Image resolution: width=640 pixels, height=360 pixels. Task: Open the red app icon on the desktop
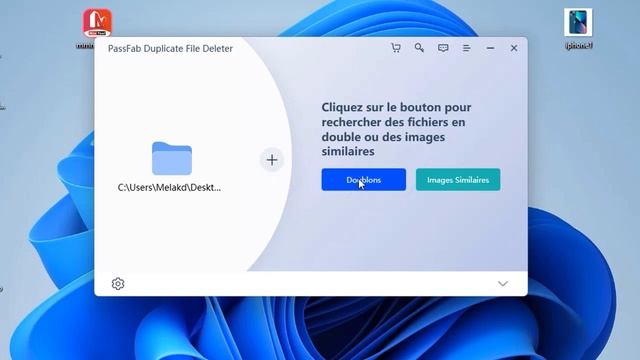coord(97,23)
